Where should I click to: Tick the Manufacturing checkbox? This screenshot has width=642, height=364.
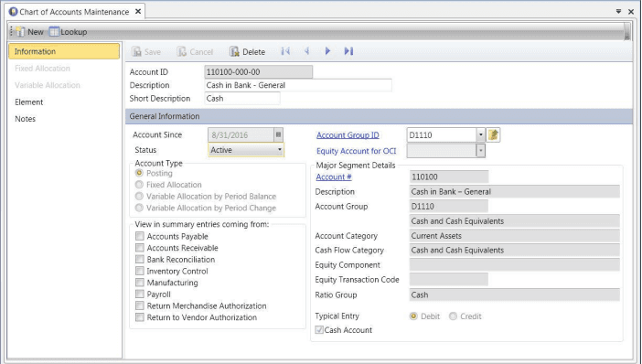(x=140, y=283)
